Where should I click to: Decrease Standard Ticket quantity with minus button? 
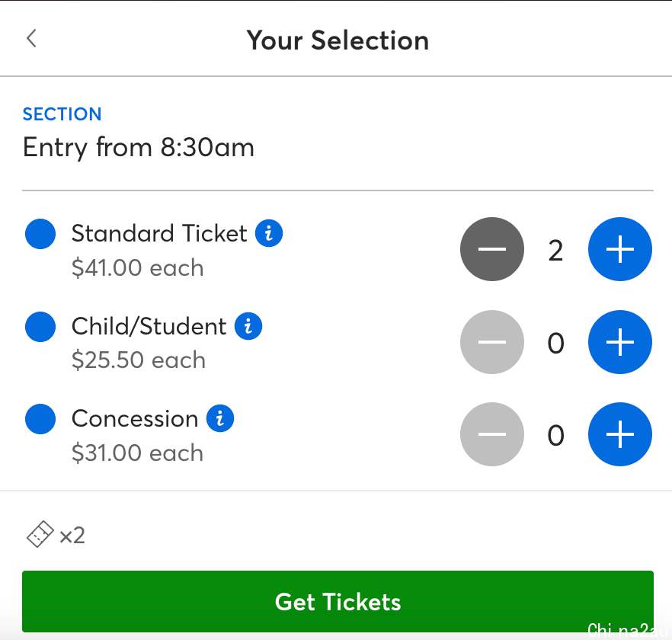[x=492, y=249]
